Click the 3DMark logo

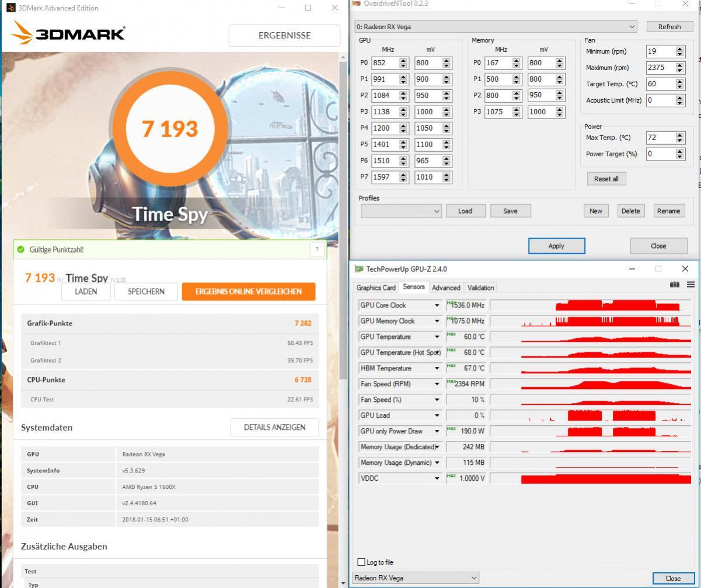tap(68, 33)
